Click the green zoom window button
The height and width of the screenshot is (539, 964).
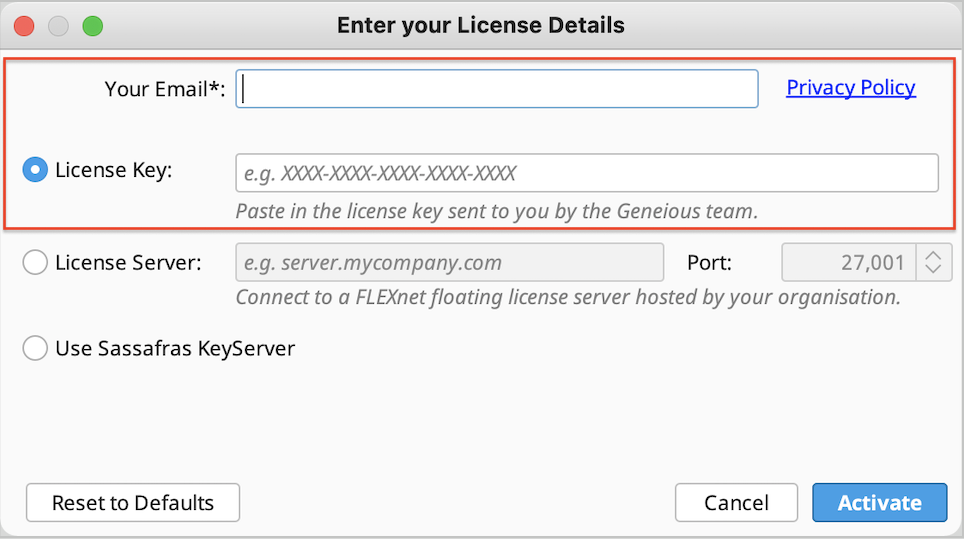[x=93, y=26]
